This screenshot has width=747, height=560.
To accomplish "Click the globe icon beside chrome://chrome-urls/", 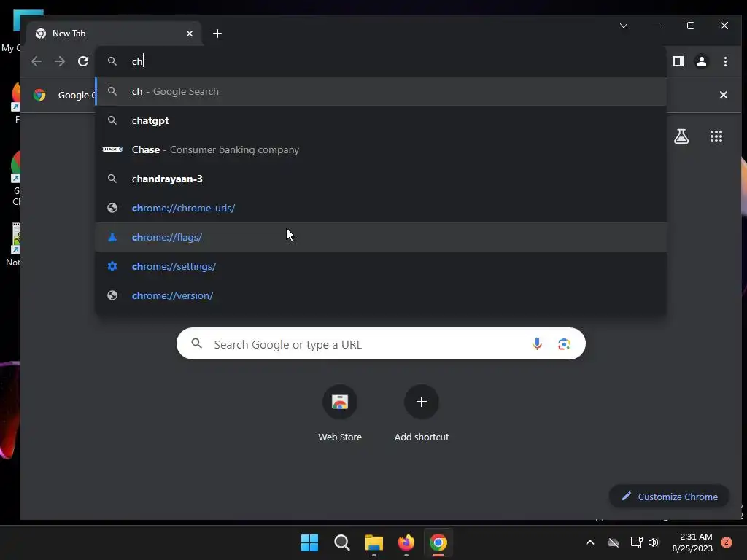I will (112, 208).
